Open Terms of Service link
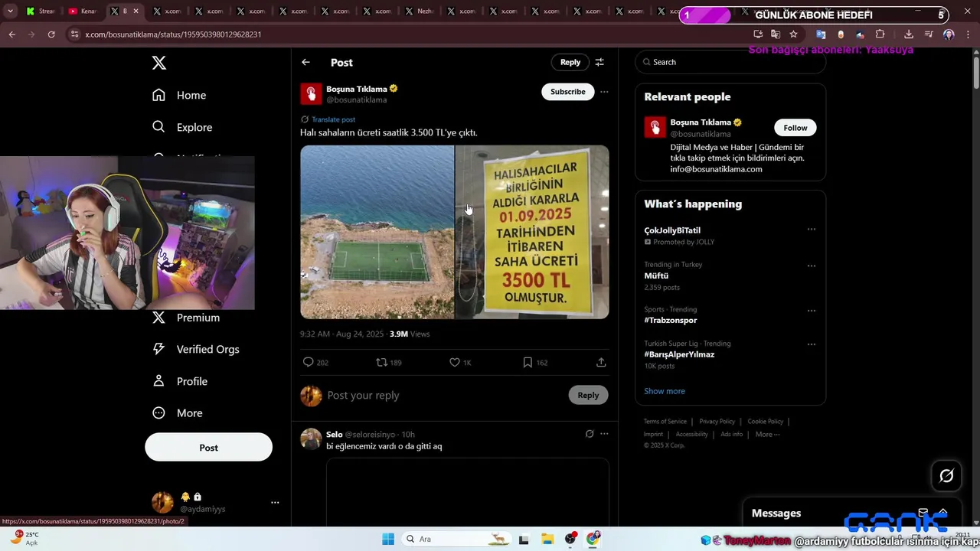 665,422
